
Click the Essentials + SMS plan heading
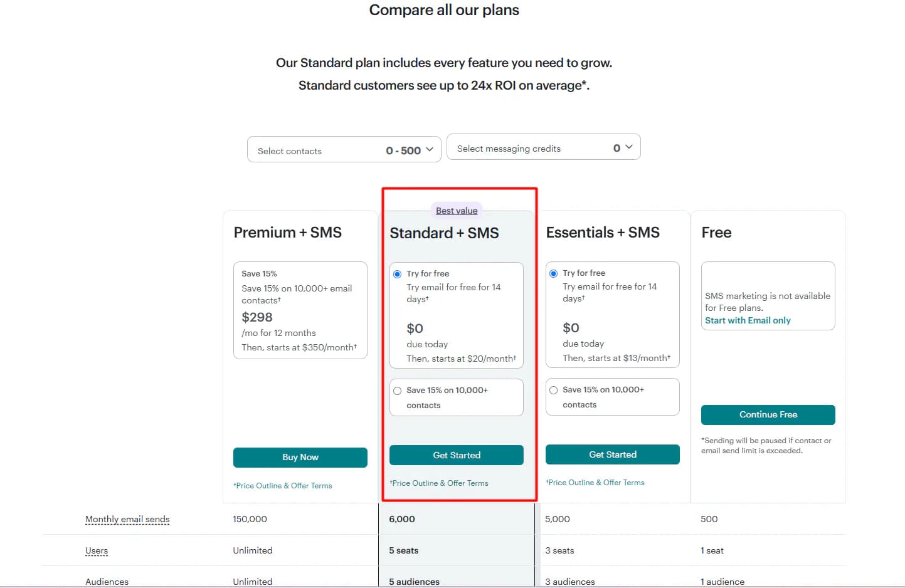coord(603,233)
